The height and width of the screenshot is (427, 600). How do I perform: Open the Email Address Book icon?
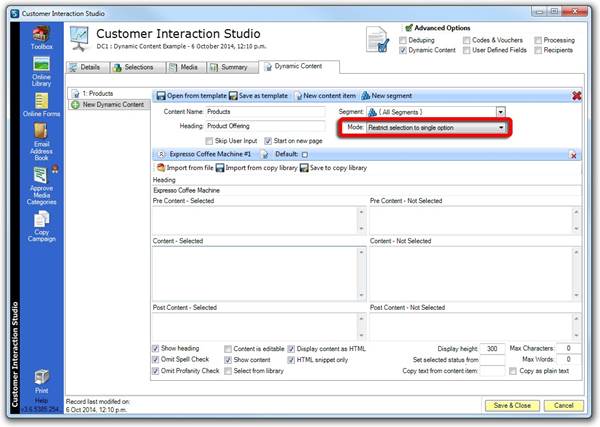41,142
